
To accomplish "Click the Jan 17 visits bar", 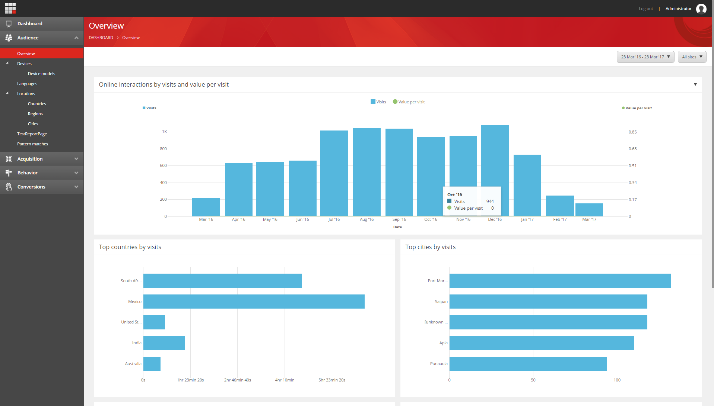I will tap(527, 186).
